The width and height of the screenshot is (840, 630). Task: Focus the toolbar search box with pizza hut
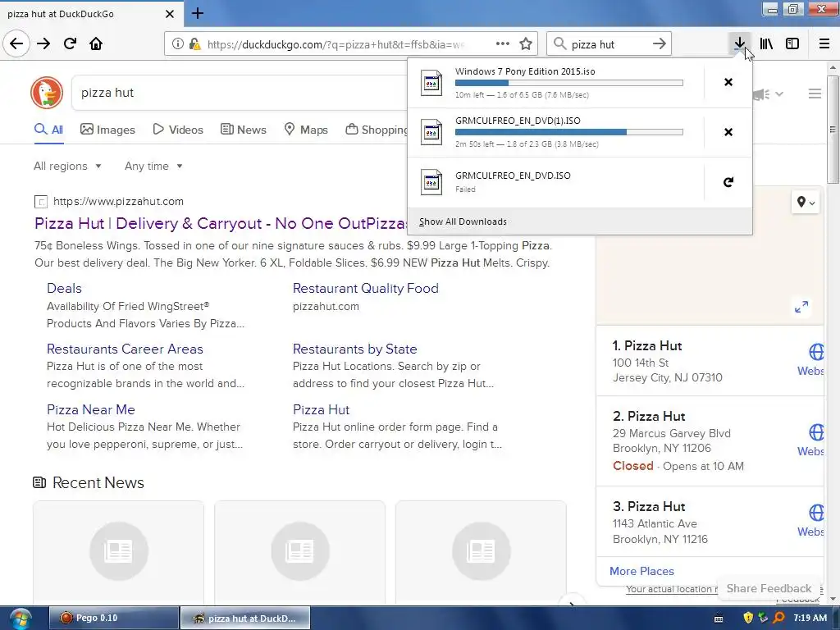click(x=609, y=44)
